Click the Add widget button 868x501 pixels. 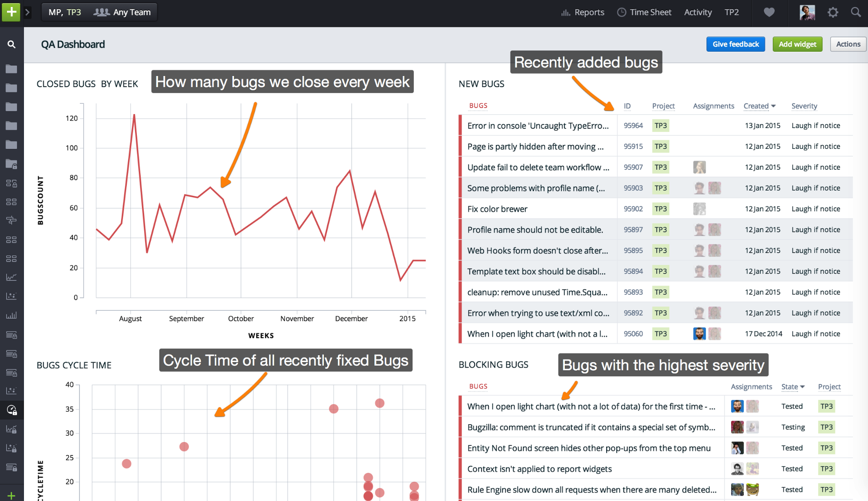[x=797, y=44]
